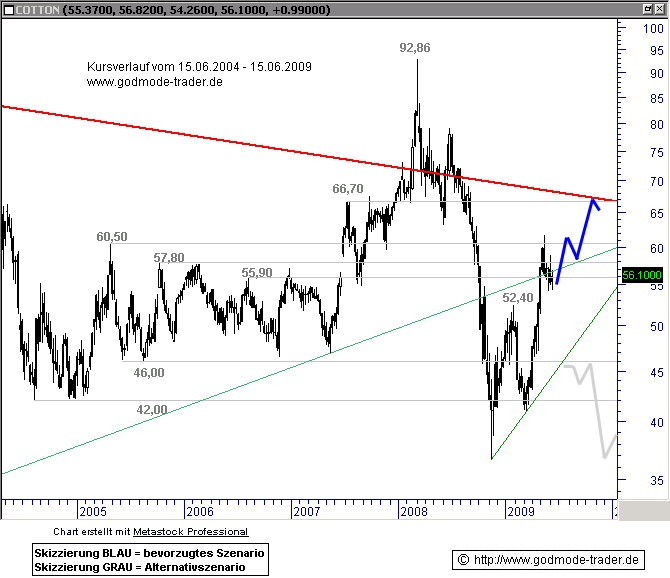Click the 46,00 support label

[x=149, y=373]
